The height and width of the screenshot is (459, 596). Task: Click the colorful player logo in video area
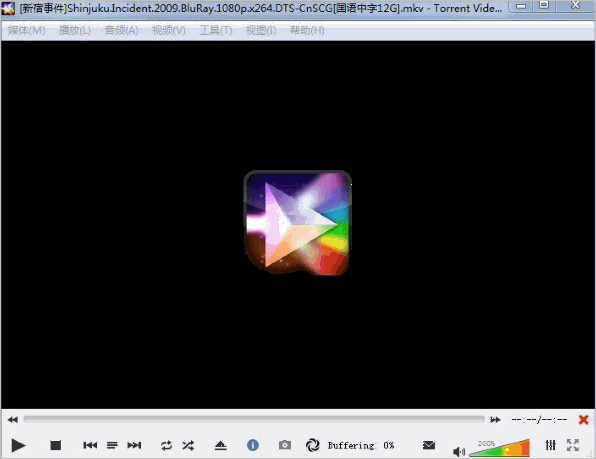click(297, 223)
